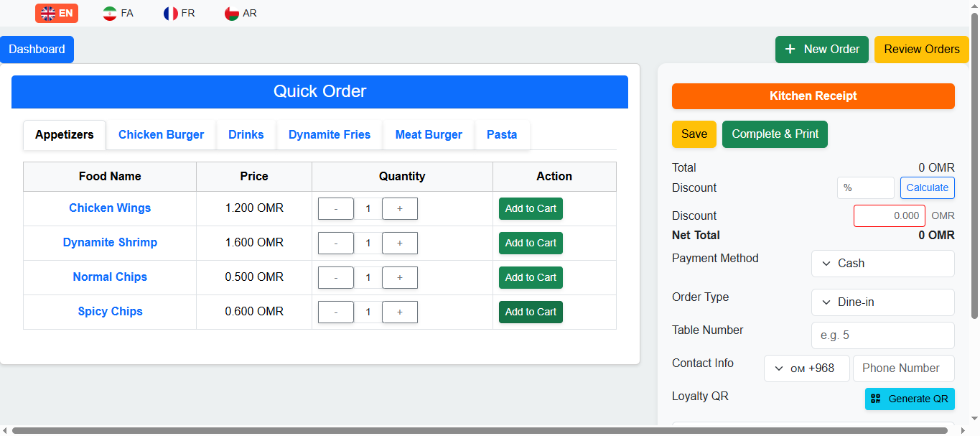
Task: Click the Generate QR button
Action: (x=910, y=399)
